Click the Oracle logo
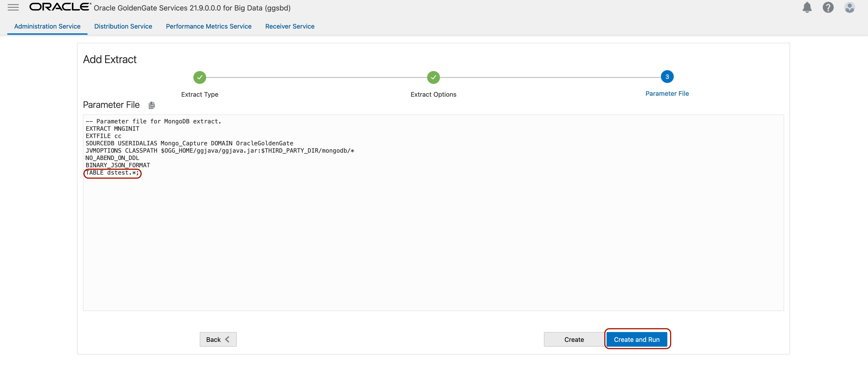The height and width of the screenshot is (367, 868). tap(60, 7)
